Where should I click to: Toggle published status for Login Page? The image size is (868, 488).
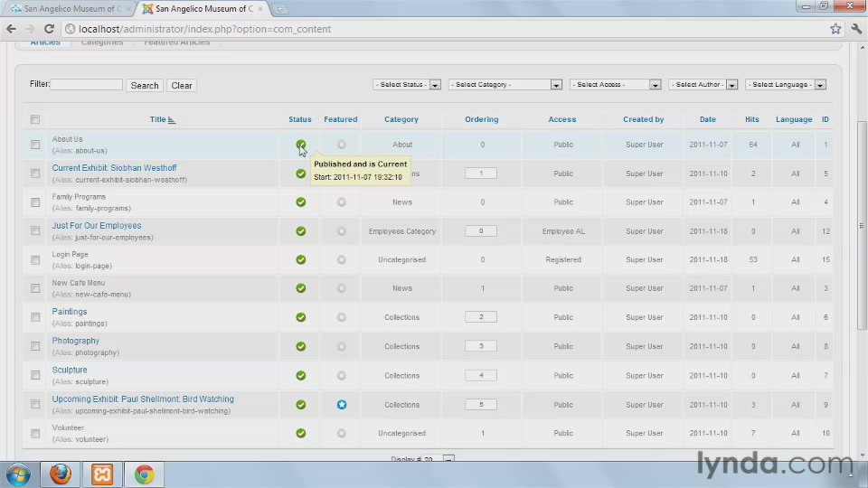[x=300, y=259]
